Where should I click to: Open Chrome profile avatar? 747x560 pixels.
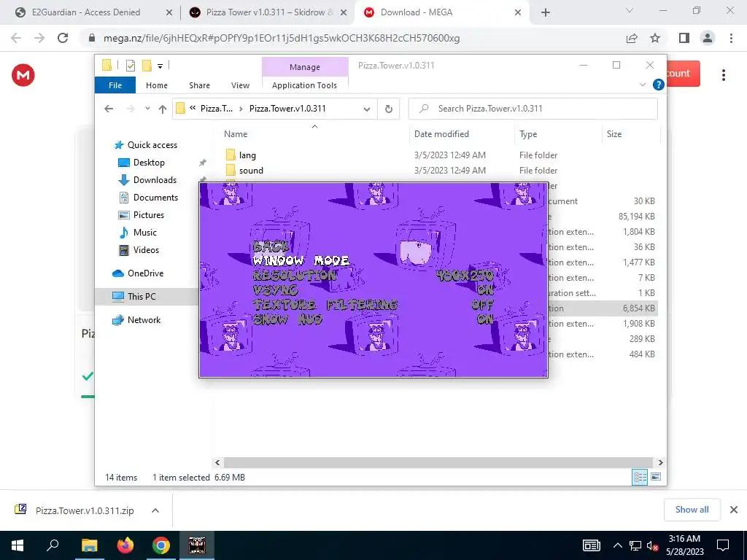tap(708, 38)
